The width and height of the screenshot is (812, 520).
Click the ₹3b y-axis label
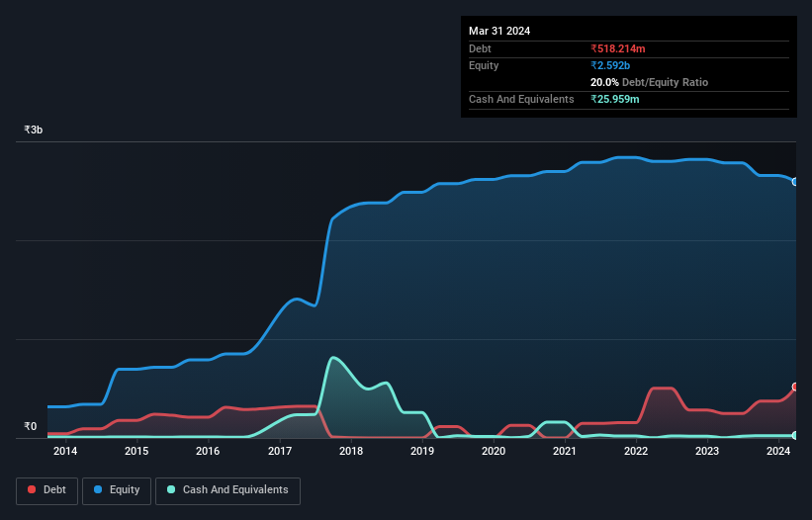pyautogui.click(x=34, y=130)
